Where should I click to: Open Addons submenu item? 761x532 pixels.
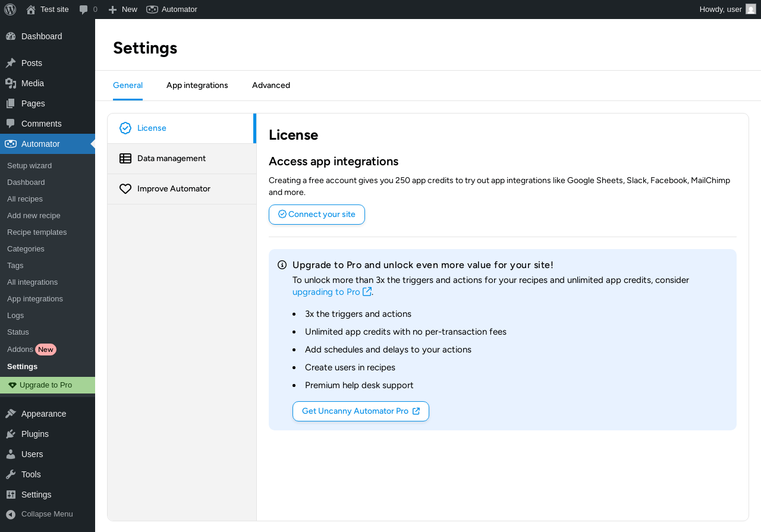tap(48, 350)
